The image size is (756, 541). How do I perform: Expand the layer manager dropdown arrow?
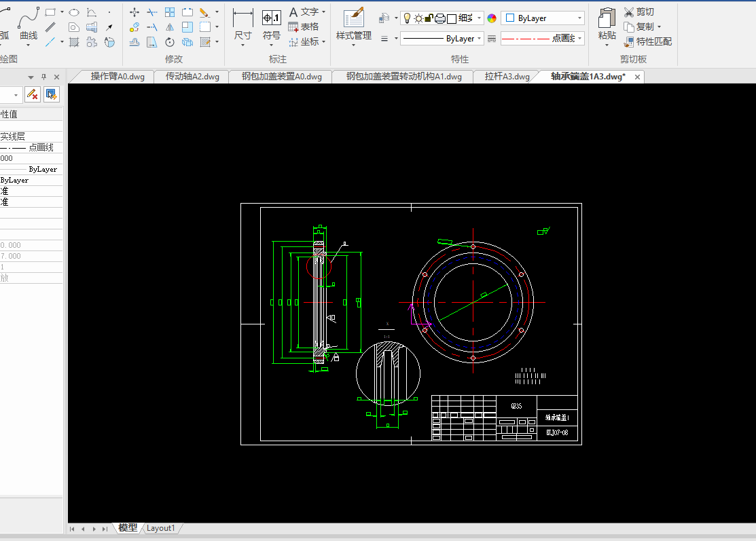click(396, 18)
